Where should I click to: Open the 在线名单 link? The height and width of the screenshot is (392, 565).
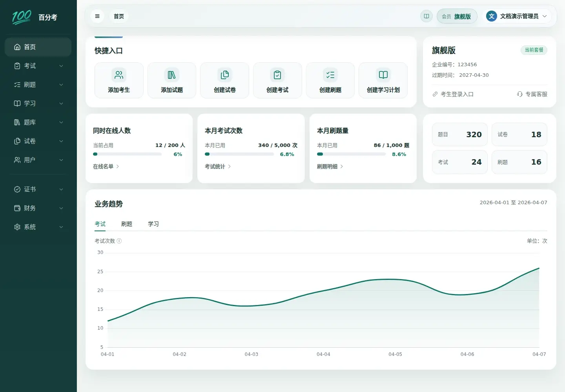[106, 167]
